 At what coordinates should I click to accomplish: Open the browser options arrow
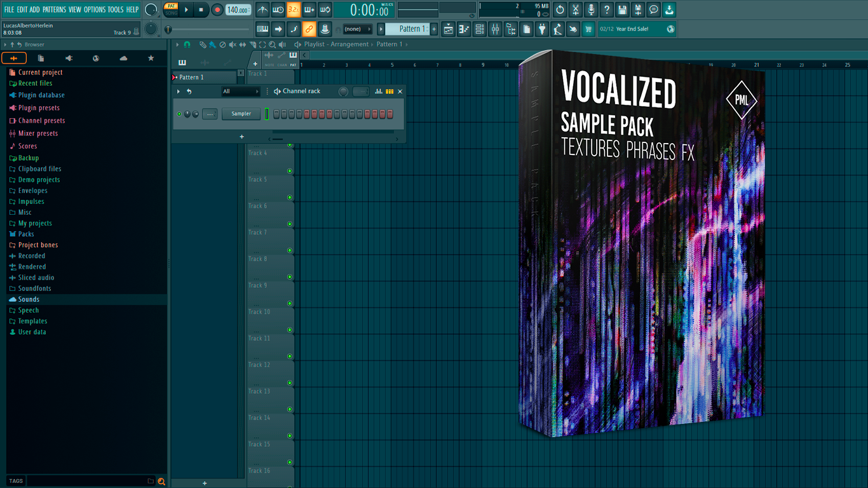click(x=5, y=44)
